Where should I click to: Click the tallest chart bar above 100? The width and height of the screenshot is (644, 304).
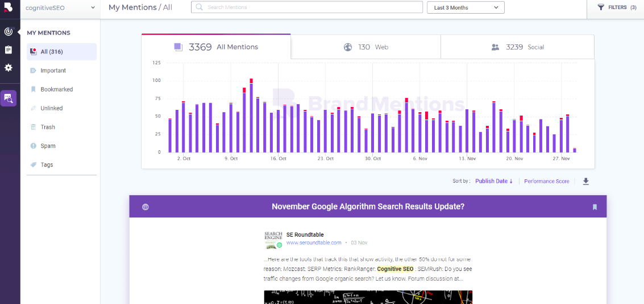pyautogui.click(x=251, y=115)
